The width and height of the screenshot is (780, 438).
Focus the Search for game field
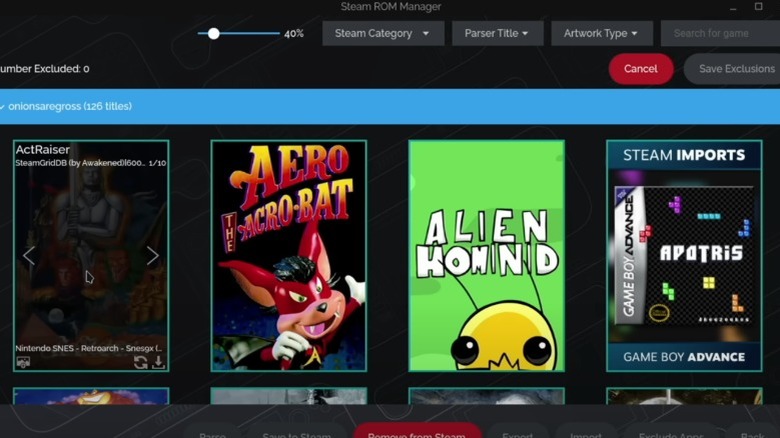pyautogui.click(x=720, y=33)
